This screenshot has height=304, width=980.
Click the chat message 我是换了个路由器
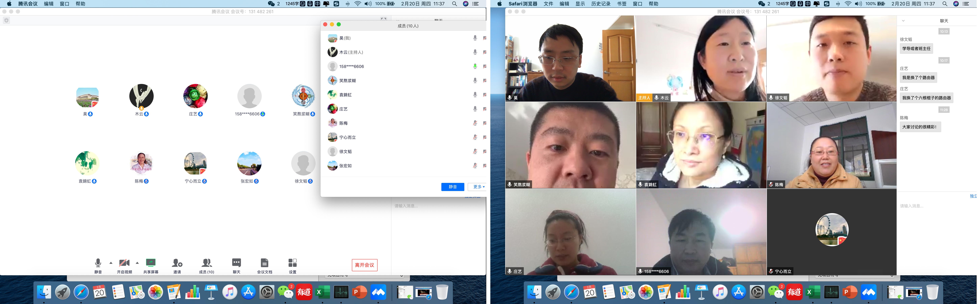tap(918, 78)
